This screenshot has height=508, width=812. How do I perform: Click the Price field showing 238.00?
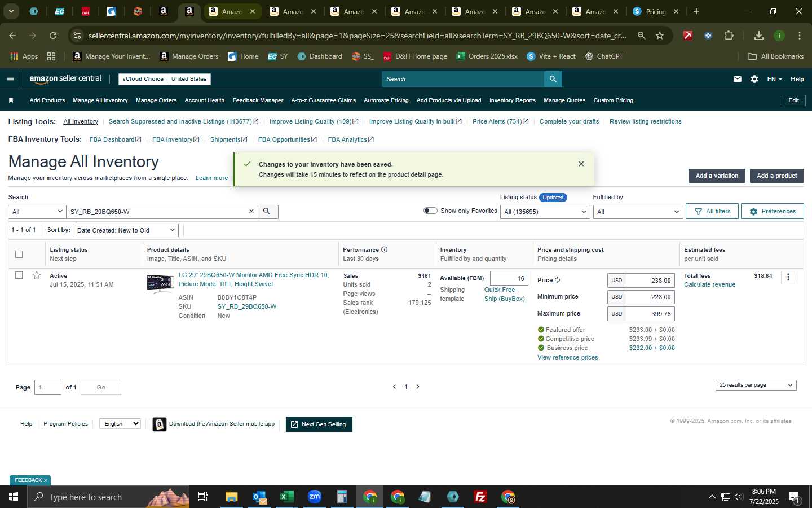(x=650, y=281)
